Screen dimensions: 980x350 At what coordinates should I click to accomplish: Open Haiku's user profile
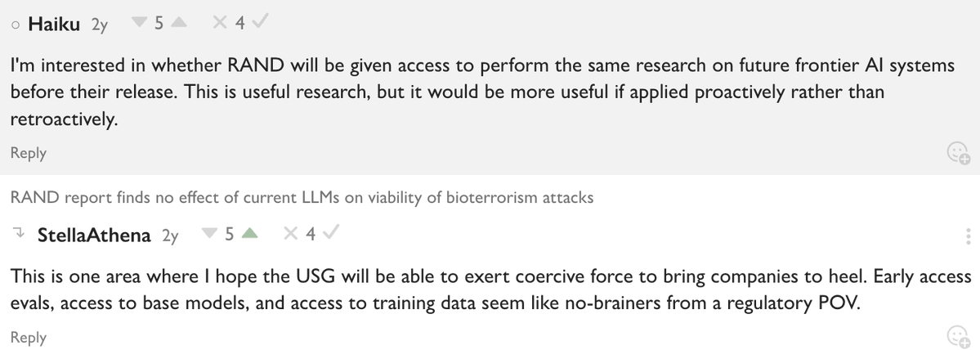[54, 25]
